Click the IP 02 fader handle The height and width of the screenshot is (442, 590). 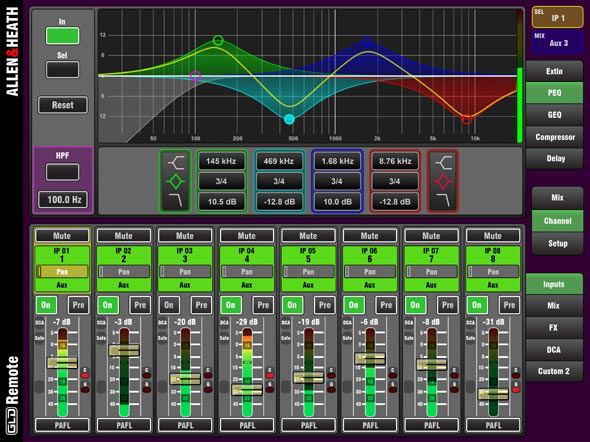pyautogui.click(x=124, y=351)
